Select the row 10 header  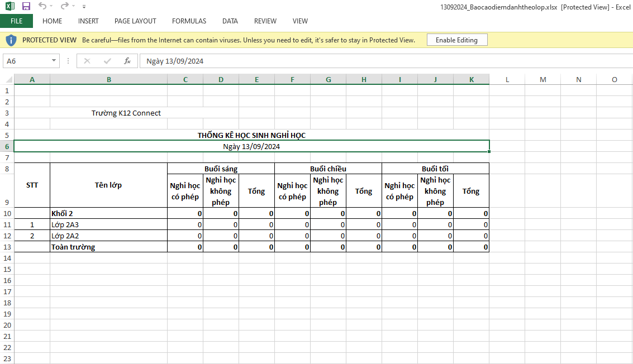pos(7,213)
